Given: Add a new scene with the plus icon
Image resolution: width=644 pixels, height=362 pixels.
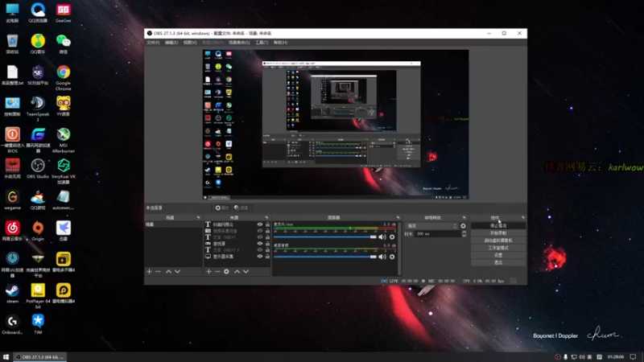Looking at the screenshot, I should [149, 271].
